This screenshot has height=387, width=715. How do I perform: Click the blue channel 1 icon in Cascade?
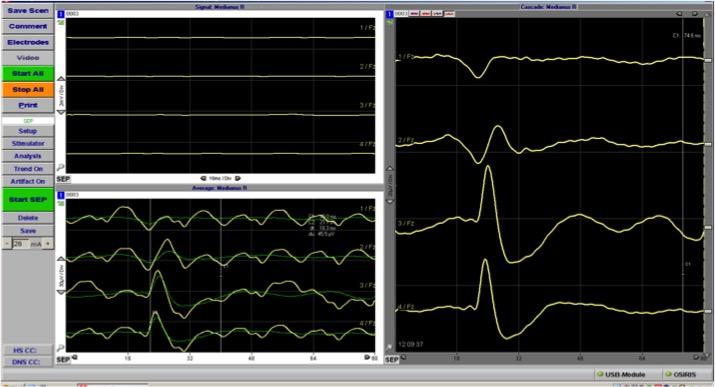389,14
